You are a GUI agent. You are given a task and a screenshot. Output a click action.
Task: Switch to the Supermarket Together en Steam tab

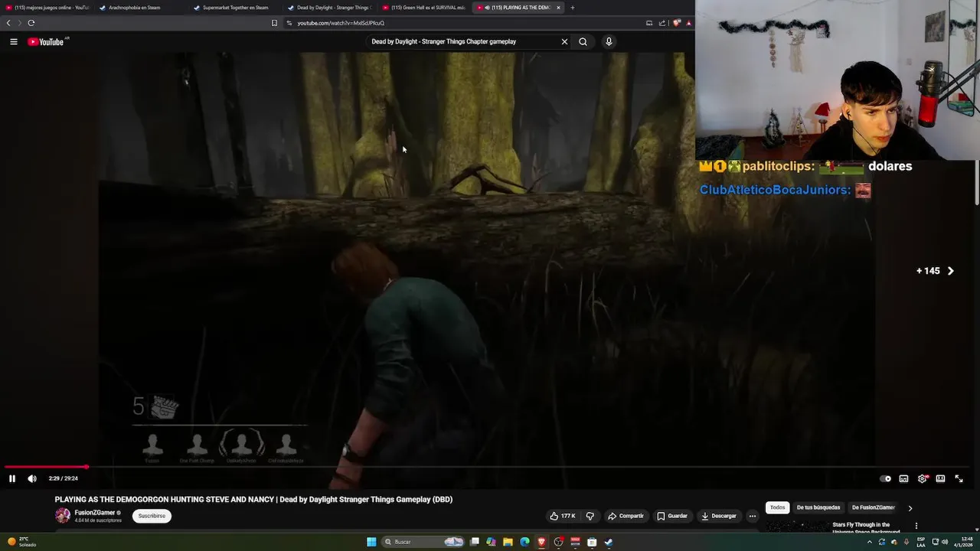pos(235,8)
